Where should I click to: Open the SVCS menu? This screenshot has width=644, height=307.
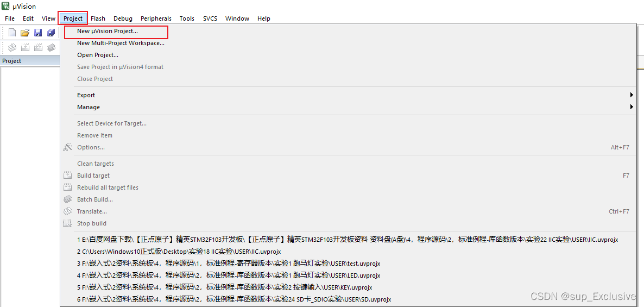point(210,18)
